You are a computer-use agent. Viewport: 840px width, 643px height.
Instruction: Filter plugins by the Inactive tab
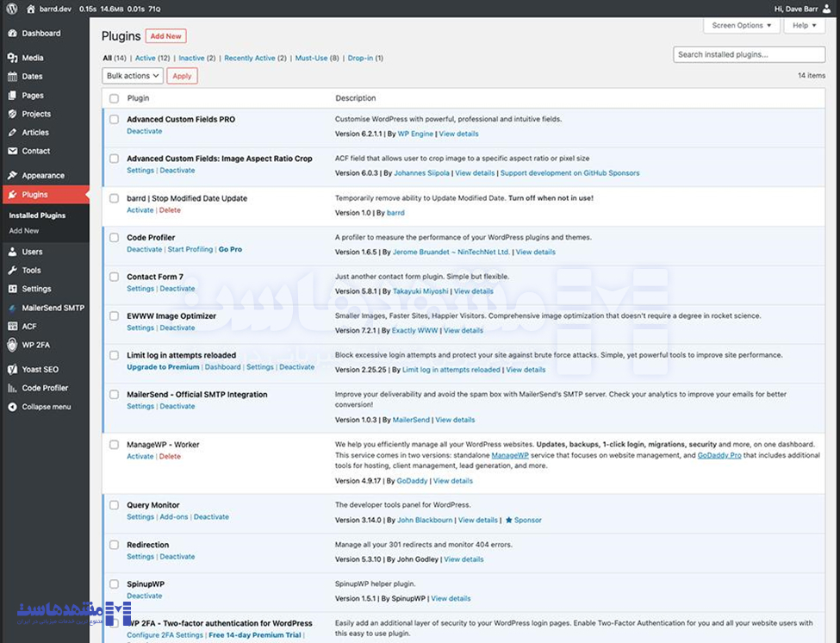click(191, 59)
